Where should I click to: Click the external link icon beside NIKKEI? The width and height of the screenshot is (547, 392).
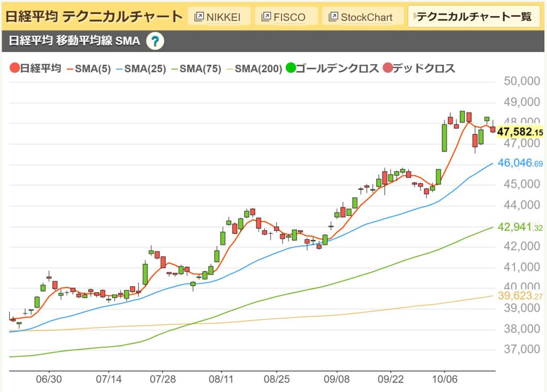(x=198, y=17)
